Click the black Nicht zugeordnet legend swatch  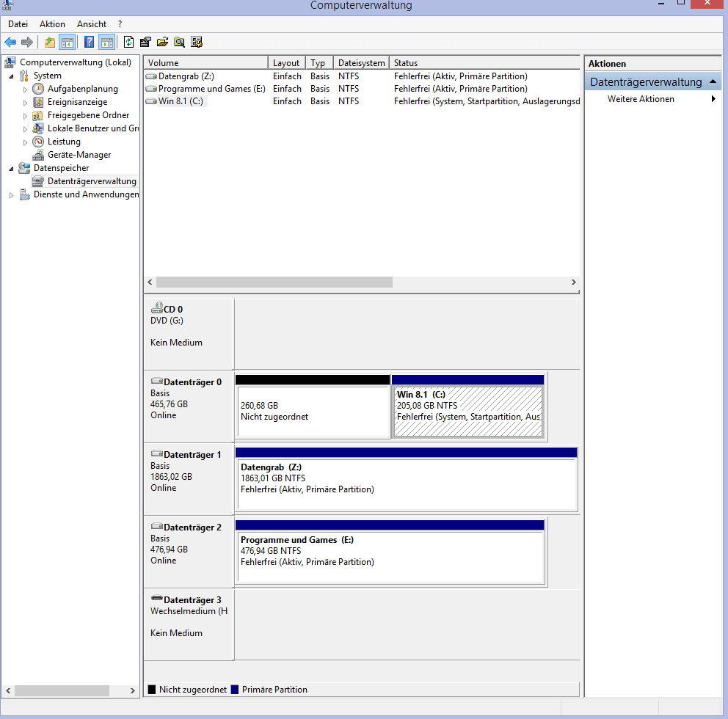(152, 690)
